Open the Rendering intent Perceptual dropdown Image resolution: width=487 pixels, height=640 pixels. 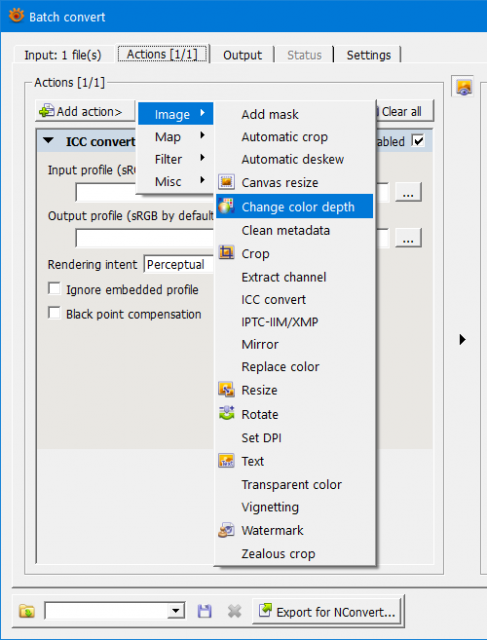[179, 264]
